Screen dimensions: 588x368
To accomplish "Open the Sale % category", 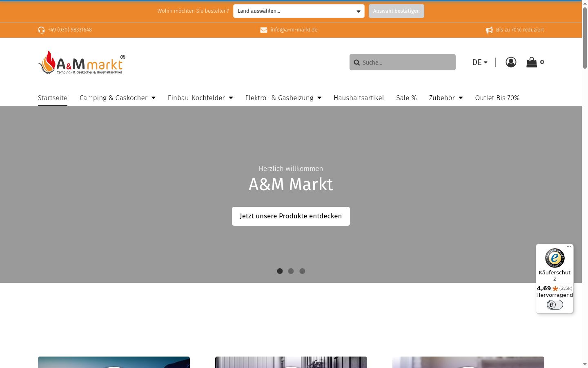I will tap(406, 98).
